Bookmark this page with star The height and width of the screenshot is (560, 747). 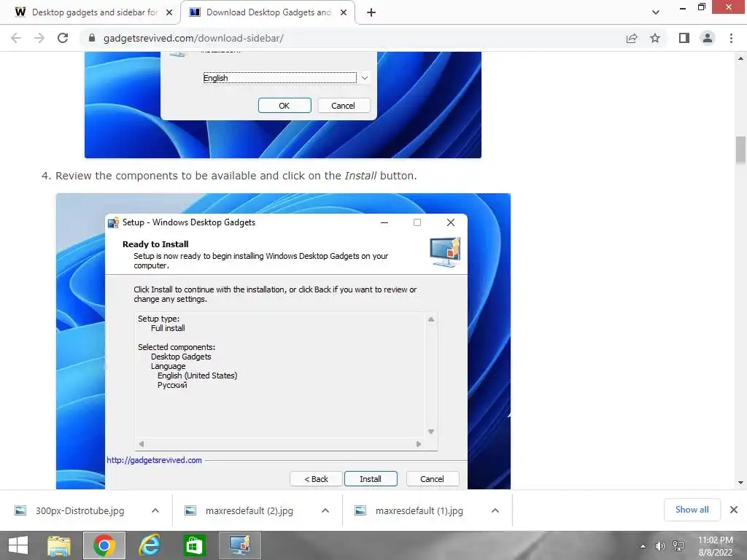coord(655,38)
